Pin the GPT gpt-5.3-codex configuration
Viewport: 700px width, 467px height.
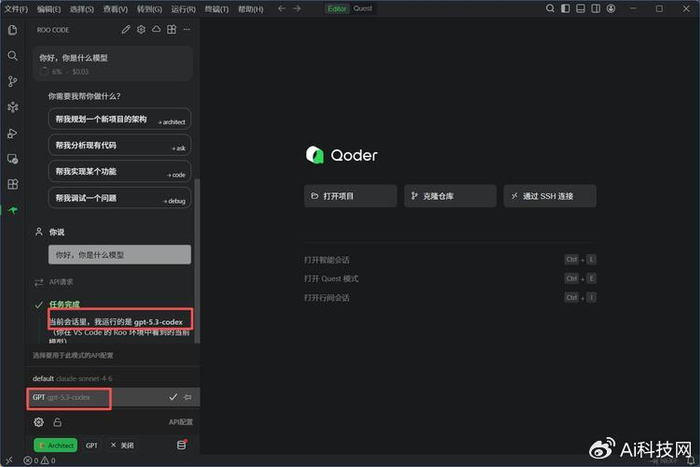tap(188, 397)
